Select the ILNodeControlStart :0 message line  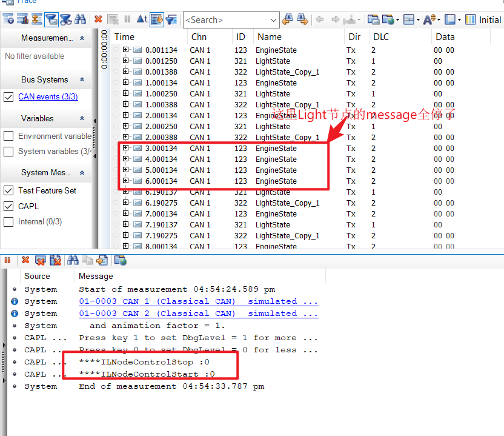tap(147, 374)
